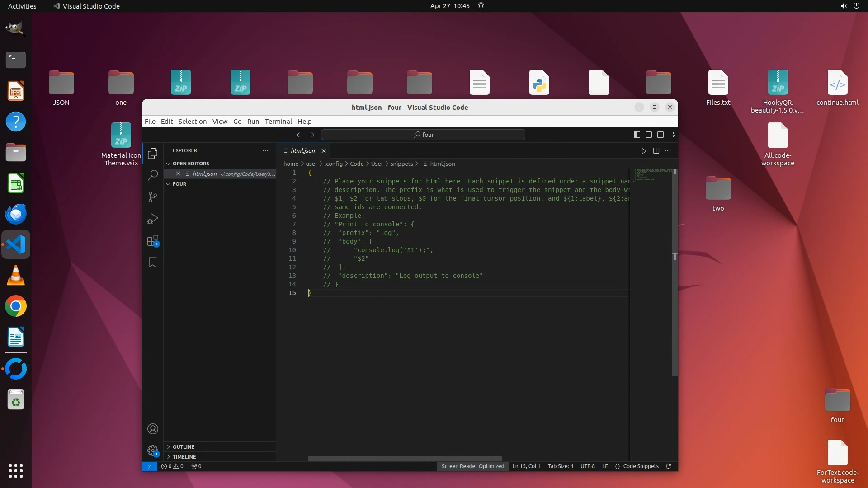Screen dimensions: 868x488
Task: Open the Bookmarks icon in activity bar
Action: coord(153,262)
